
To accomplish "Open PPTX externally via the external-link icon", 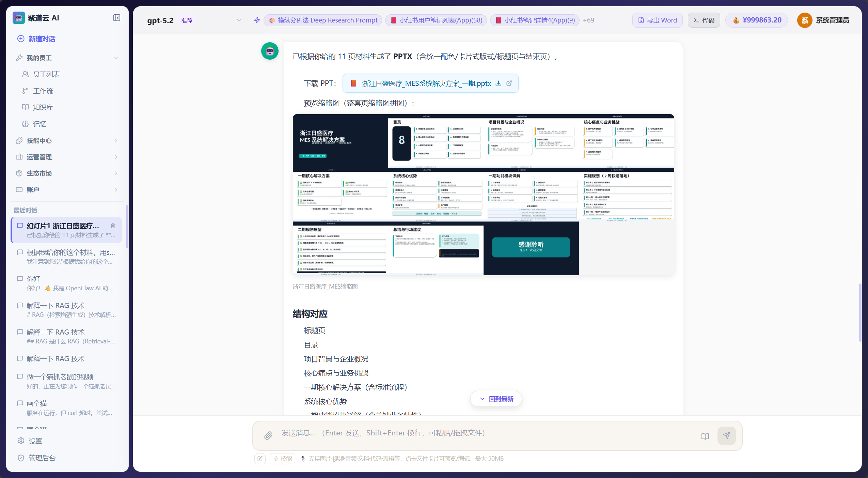I will [x=509, y=83].
